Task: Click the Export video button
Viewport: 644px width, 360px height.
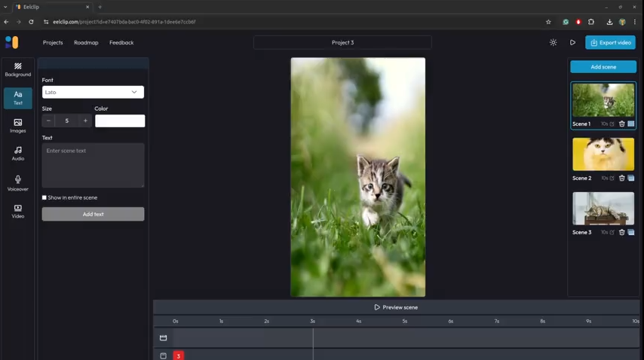Action: 610,43
